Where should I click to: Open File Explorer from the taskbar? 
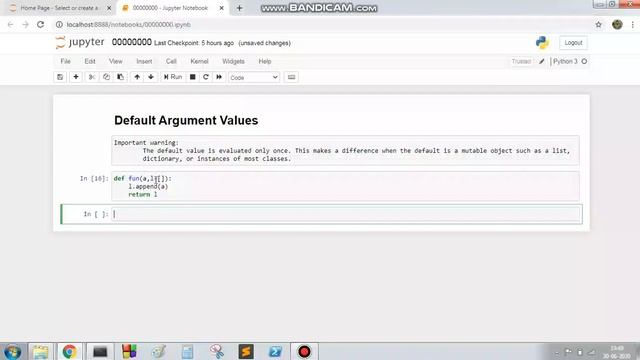tap(40, 351)
